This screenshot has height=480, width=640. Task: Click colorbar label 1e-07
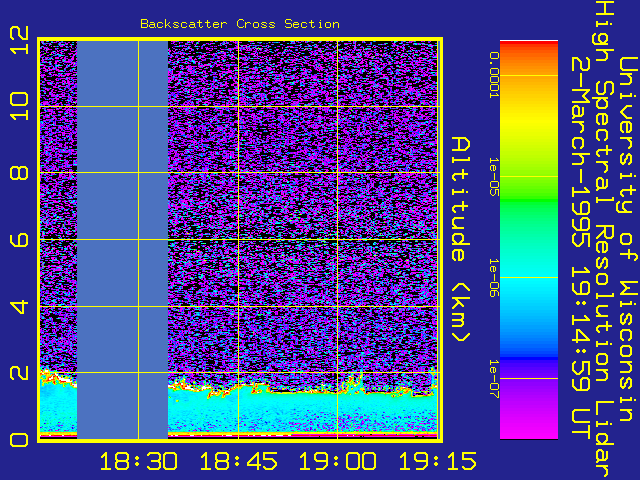[494, 378]
